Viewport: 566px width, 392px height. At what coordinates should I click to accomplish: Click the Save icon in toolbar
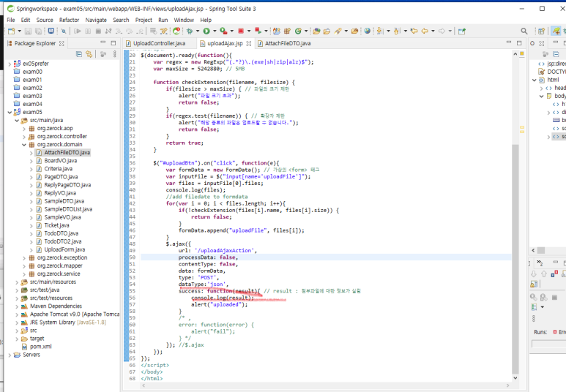28,31
